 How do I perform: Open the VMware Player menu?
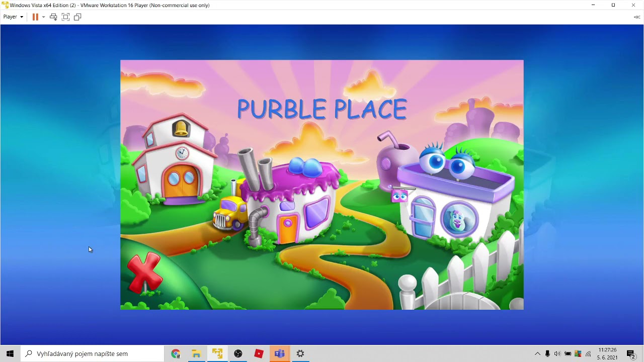point(13,17)
